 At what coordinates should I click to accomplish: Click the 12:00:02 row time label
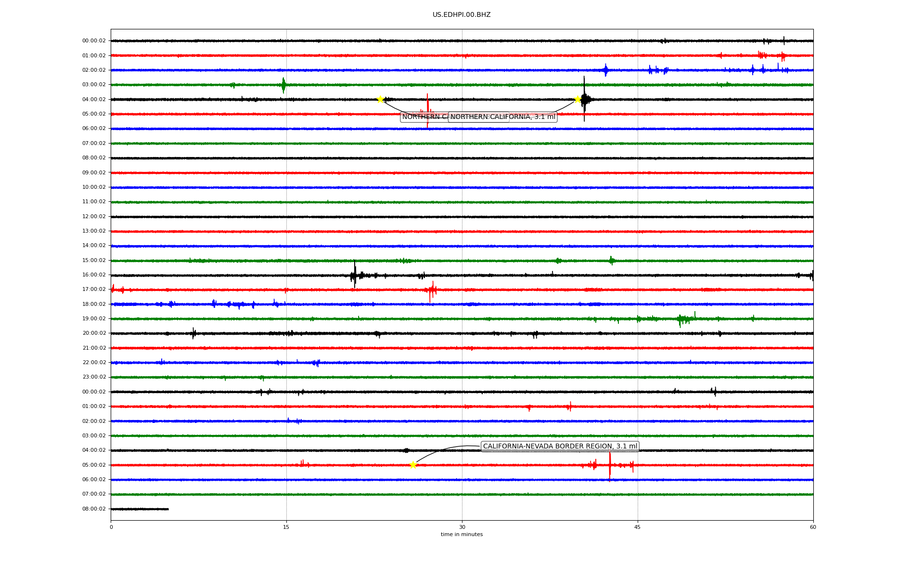point(94,217)
